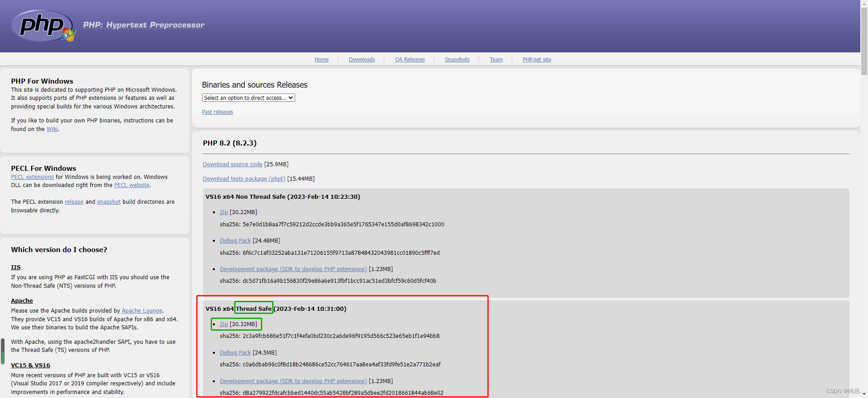Open the Past releases link
Viewport: 868px width, 398px height.
(217, 112)
